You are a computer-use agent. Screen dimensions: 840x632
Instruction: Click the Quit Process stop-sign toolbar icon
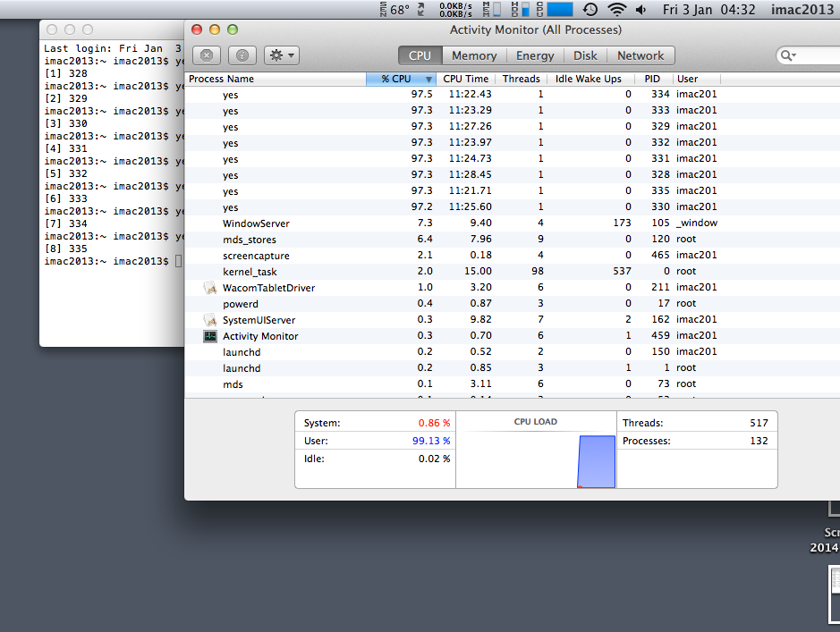(x=207, y=55)
